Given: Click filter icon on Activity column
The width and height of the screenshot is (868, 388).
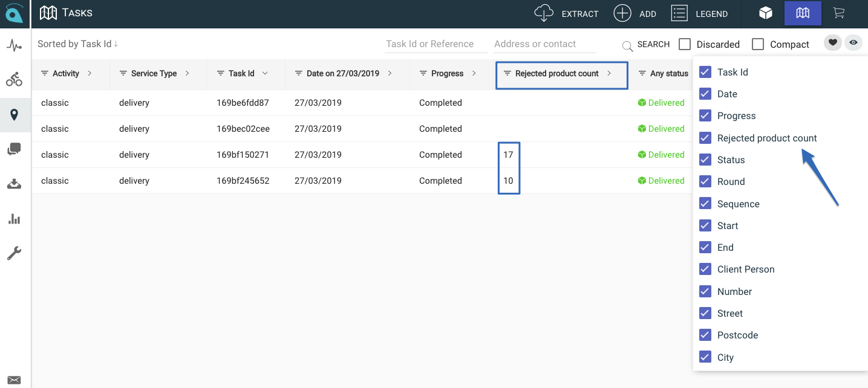Looking at the screenshot, I should [x=45, y=73].
